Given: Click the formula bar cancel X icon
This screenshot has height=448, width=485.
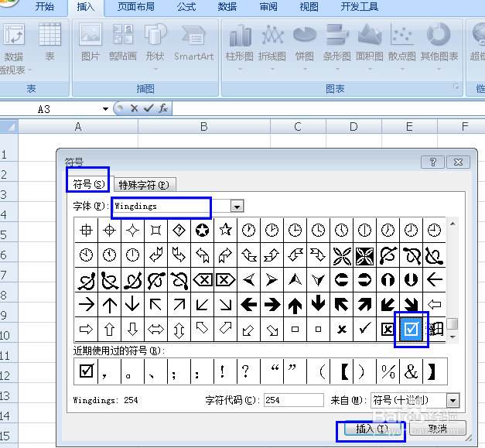Looking at the screenshot, I should (134, 108).
